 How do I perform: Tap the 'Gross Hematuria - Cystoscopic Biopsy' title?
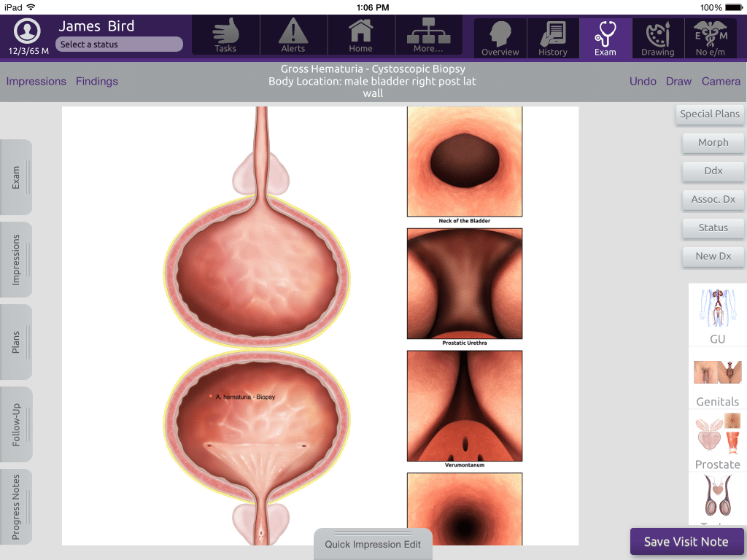click(x=373, y=69)
